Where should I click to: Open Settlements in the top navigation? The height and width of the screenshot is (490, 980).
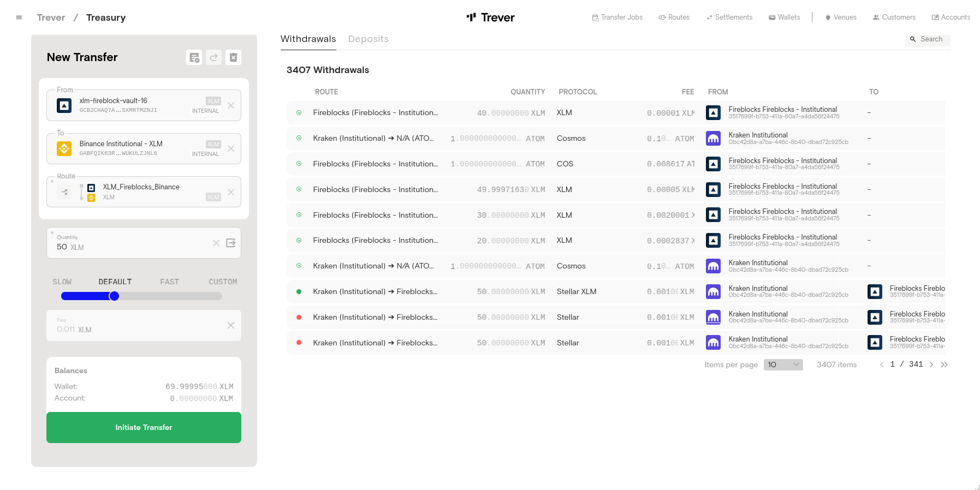(x=729, y=17)
